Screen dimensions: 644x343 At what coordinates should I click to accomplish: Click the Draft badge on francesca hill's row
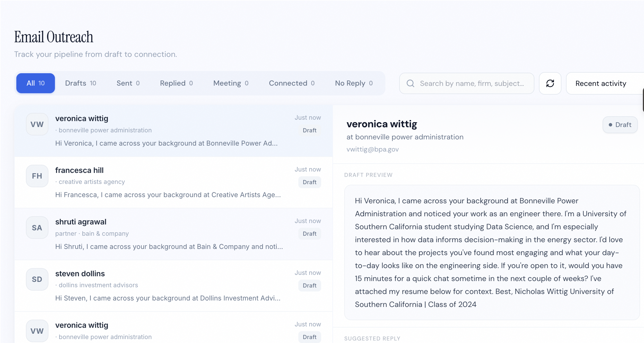(309, 182)
